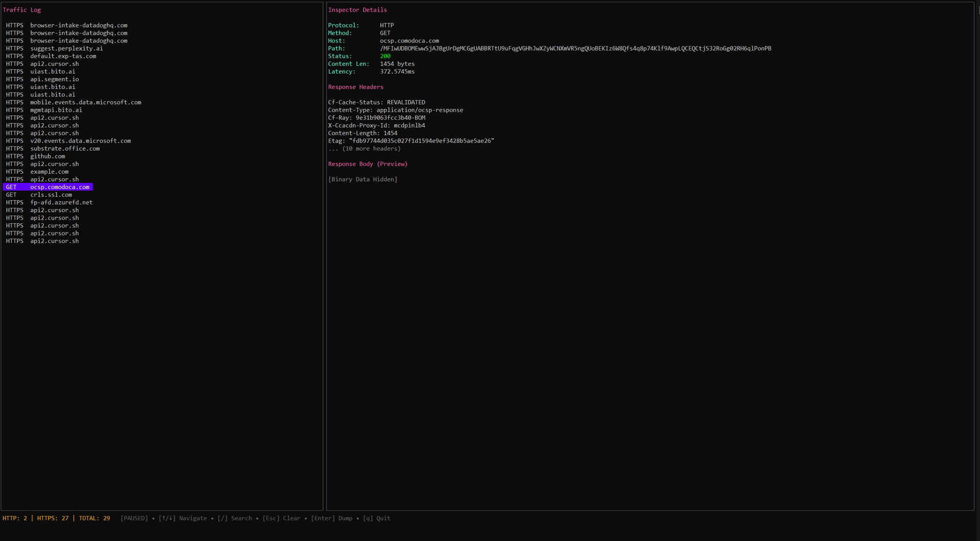
Task: Collapse the Response Headers section
Action: click(356, 87)
